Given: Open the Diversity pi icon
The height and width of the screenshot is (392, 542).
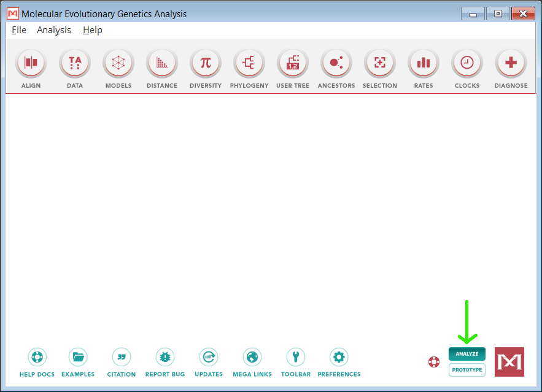Looking at the screenshot, I should tap(206, 63).
